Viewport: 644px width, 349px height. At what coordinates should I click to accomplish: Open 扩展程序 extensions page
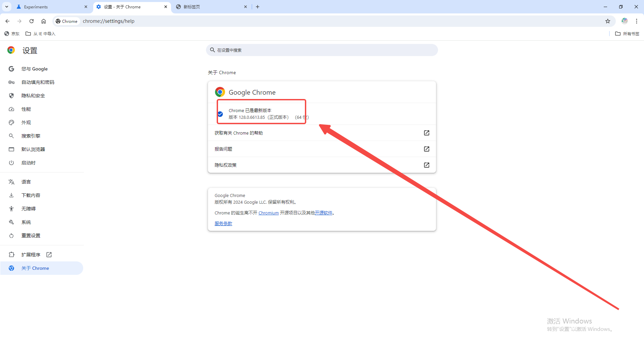[42, 255]
